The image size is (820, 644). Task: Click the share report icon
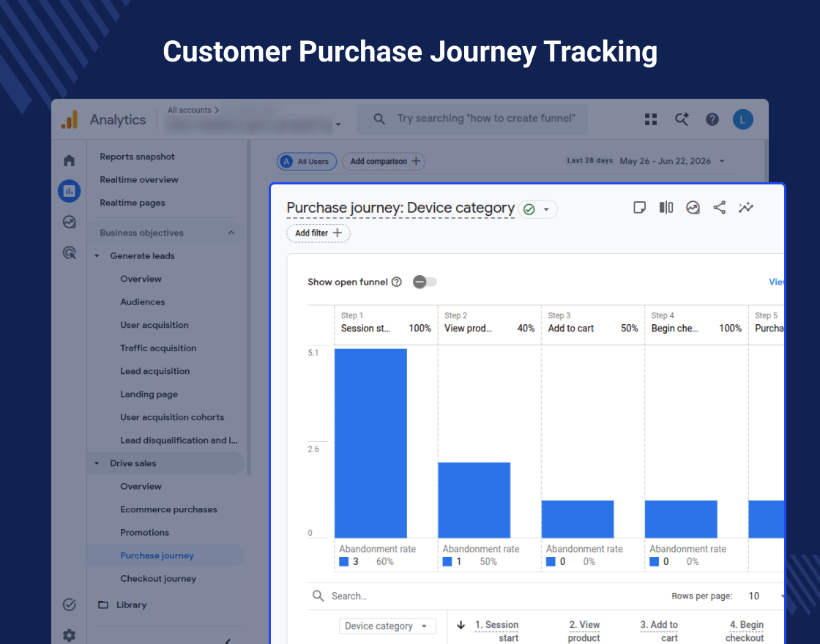[720, 208]
